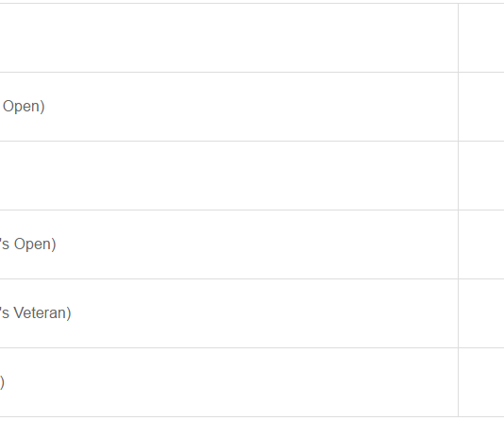The image size is (504, 421).
Task: Click the "'s Open)" cell text
Action: tap(28, 244)
